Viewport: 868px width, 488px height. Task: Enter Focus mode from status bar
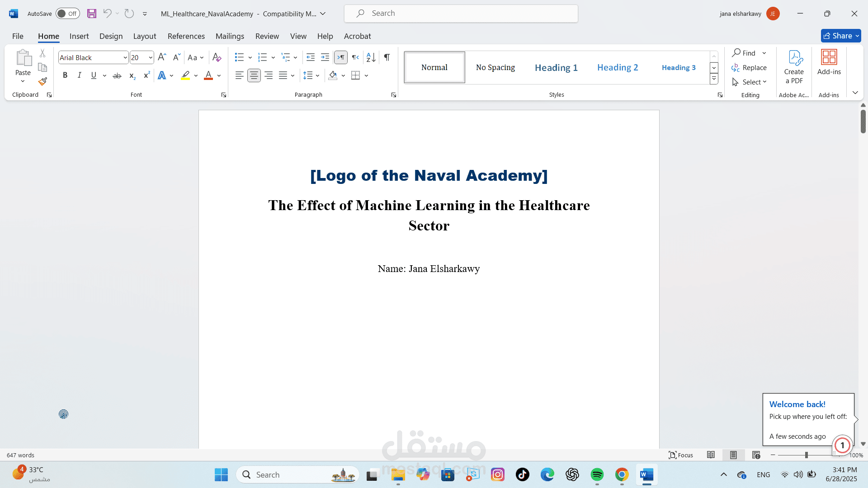pyautogui.click(x=681, y=455)
